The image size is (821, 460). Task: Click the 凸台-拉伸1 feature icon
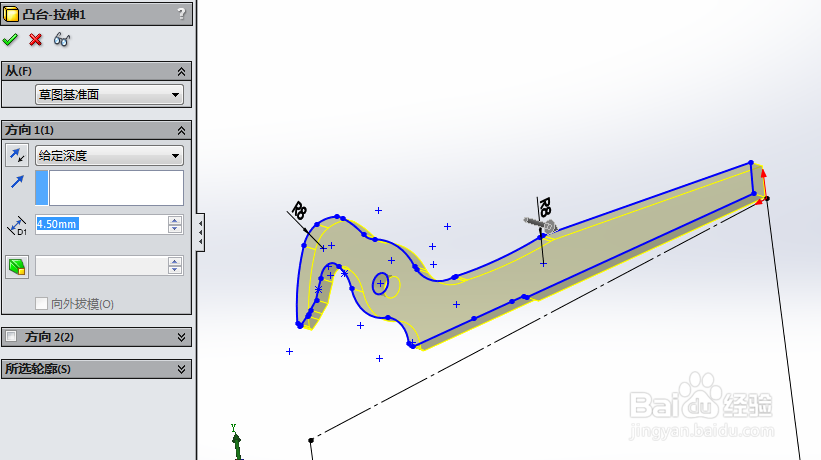11,14
